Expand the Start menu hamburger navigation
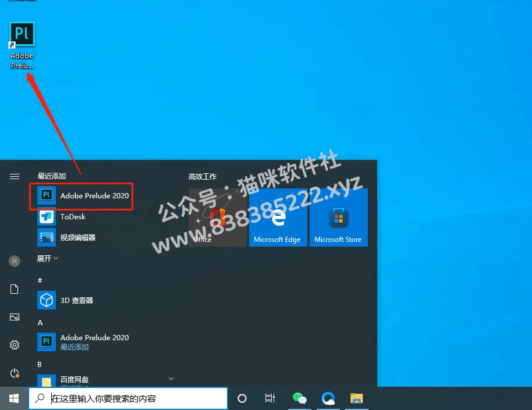This screenshot has height=410, width=532. (x=14, y=176)
